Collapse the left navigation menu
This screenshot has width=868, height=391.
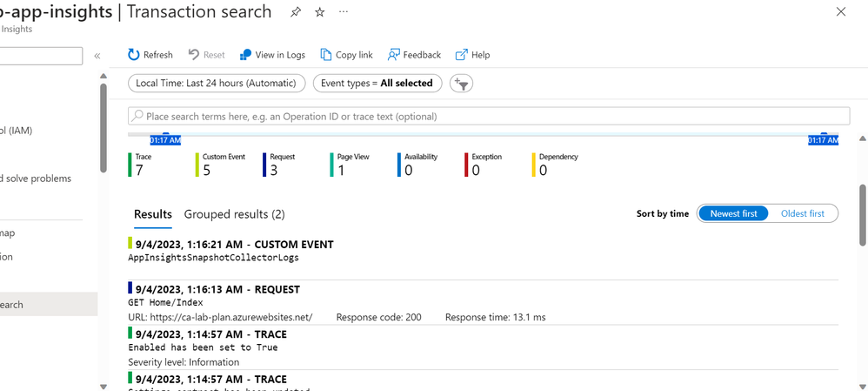click(97, 56)
